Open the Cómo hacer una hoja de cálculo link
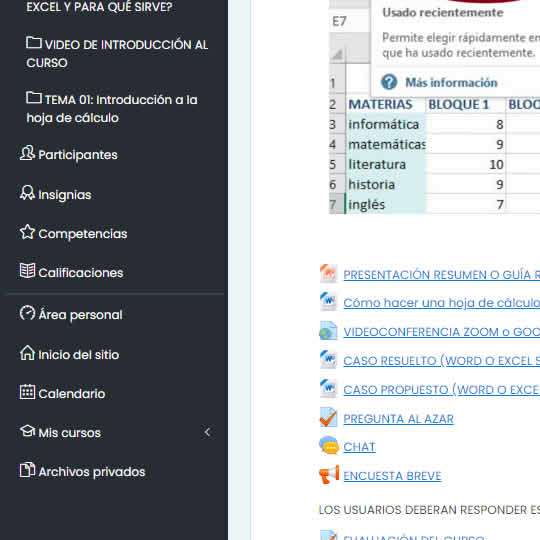 point(442,303)
